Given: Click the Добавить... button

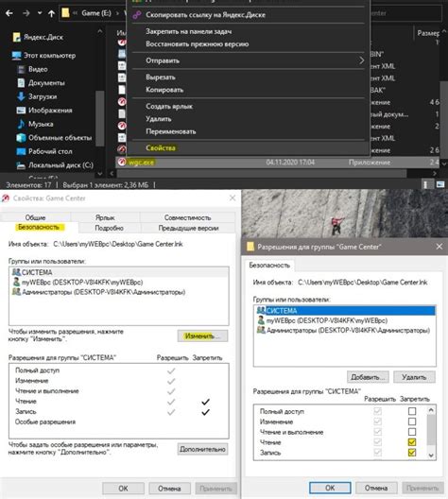Looking at the screenshot, I should 368,377.
